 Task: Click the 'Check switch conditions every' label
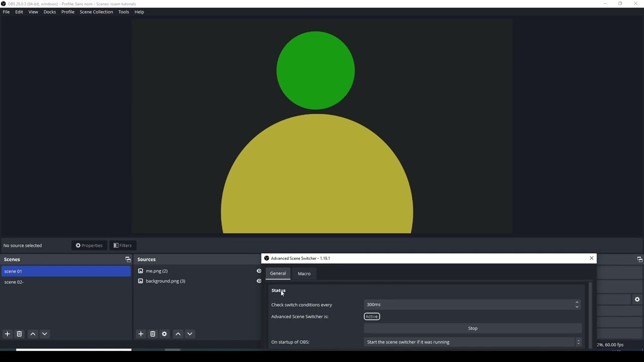(302, 305)
